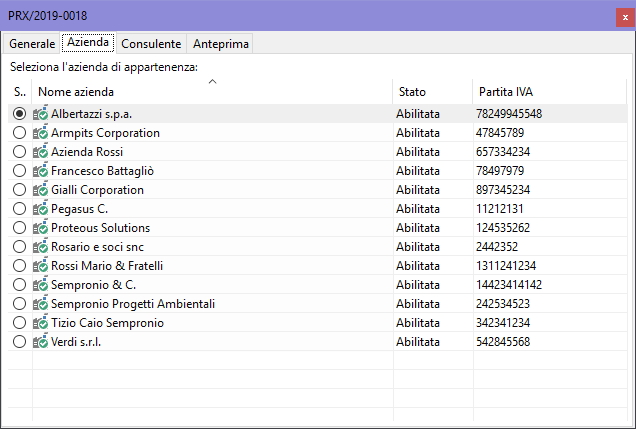636x429 pixels.
Task: Click the company icon beside Pegasus C.
Action: (41, 209)
